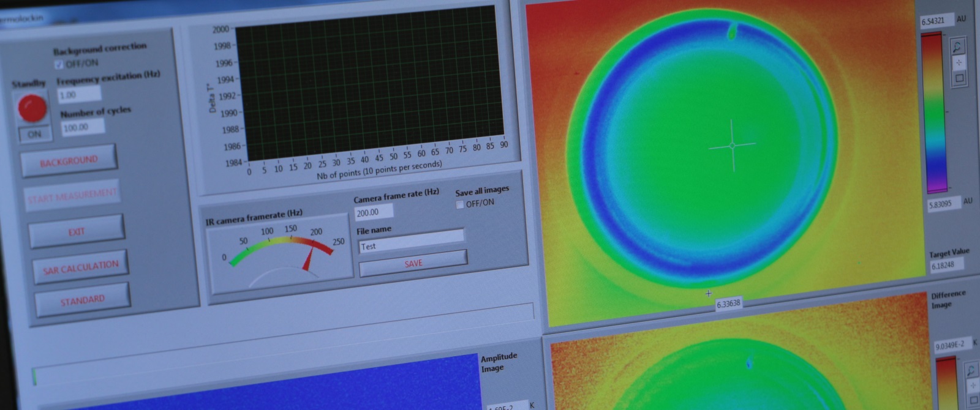Click the color scale maximum value 6.54321
This screenshot has width=980, height=410.
(937, 21)
